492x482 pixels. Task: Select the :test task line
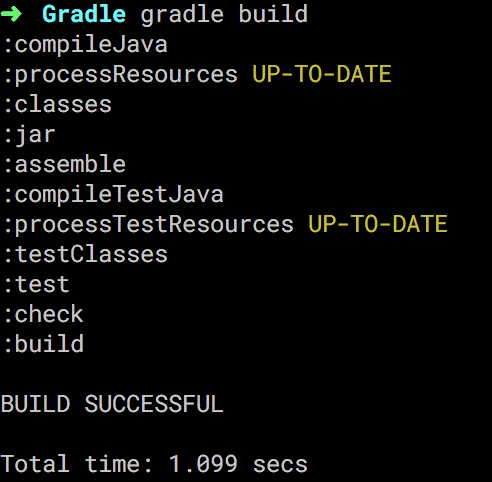tap(37, 285)
